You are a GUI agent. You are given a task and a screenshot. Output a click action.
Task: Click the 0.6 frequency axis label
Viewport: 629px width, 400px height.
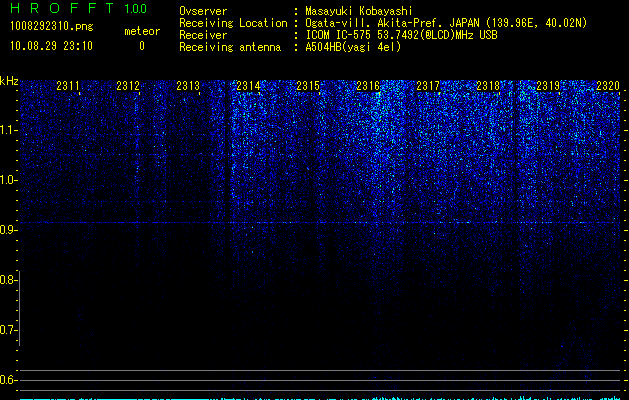8,380
